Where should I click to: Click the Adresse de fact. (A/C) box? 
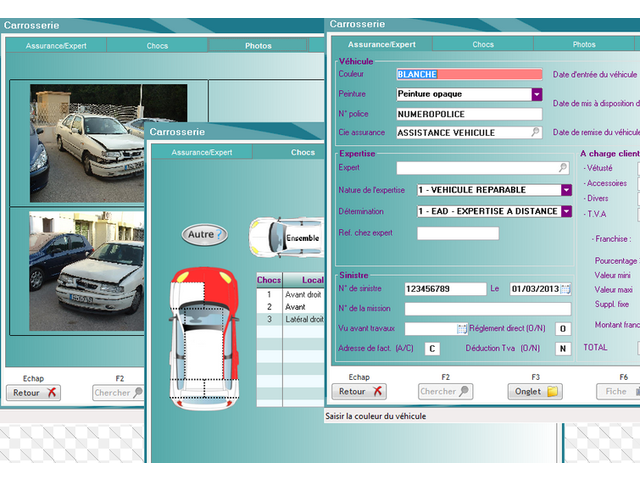click(432, 349)
